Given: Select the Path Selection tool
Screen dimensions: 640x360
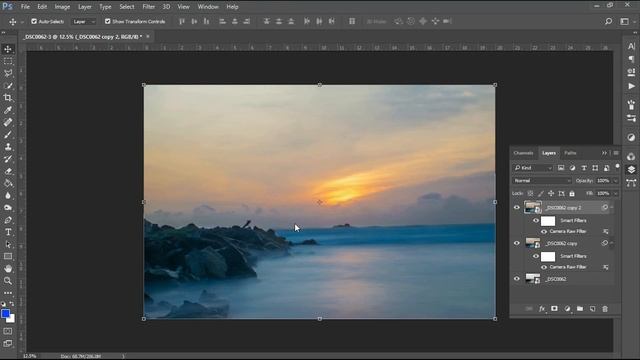Looking at the screenshot, I should [x=8, y=244].
